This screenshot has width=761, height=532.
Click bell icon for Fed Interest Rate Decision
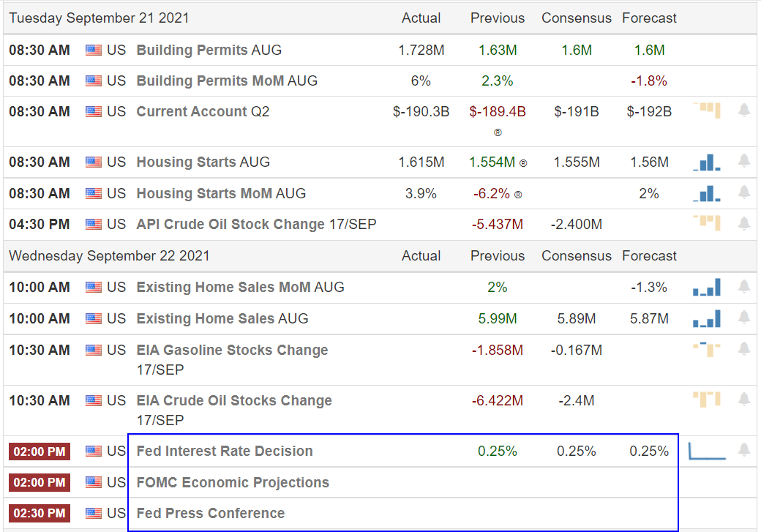744,450
